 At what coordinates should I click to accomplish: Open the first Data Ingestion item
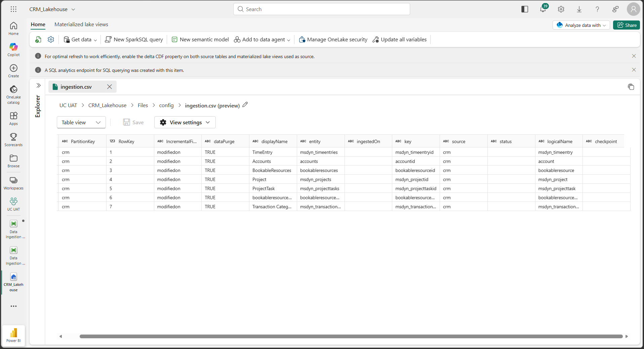[13, 229]
